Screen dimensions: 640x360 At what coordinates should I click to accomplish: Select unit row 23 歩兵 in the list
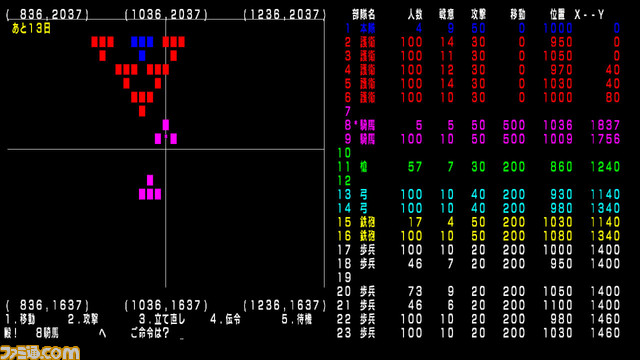click(478, 333)
